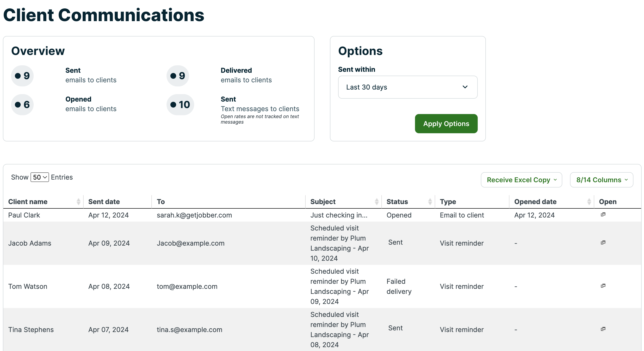644x351 pixels.
Task: Open the 8/14 Columns dropdown
Action: pyautogui.click(x=601, y=180)
